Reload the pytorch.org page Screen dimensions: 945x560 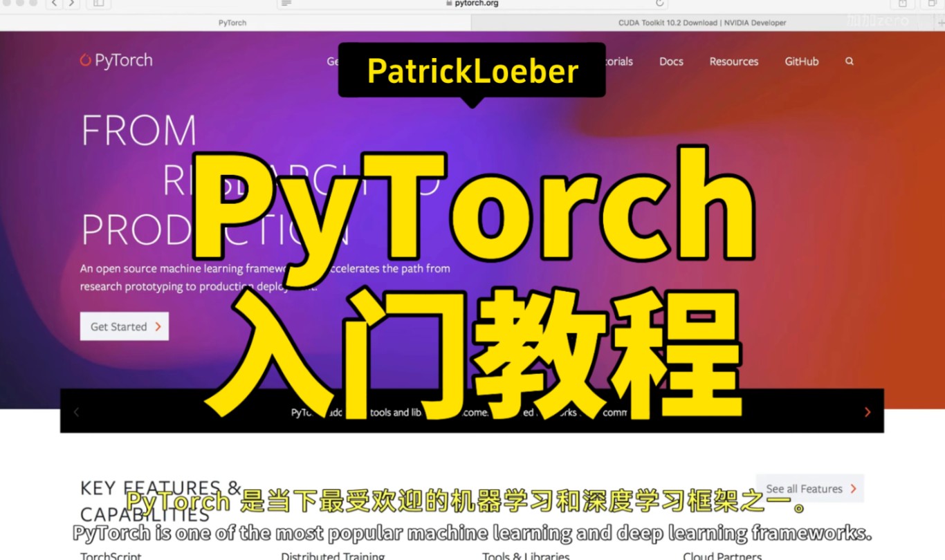659,3
